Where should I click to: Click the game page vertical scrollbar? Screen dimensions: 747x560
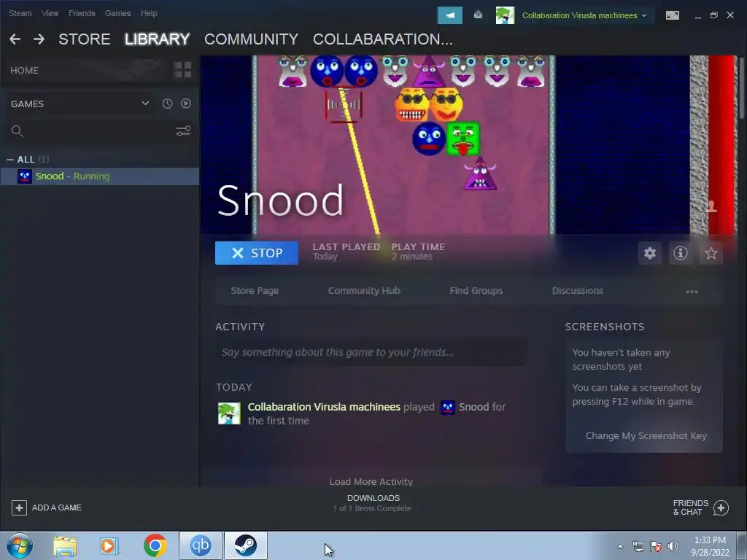click(x=743, y=87)
